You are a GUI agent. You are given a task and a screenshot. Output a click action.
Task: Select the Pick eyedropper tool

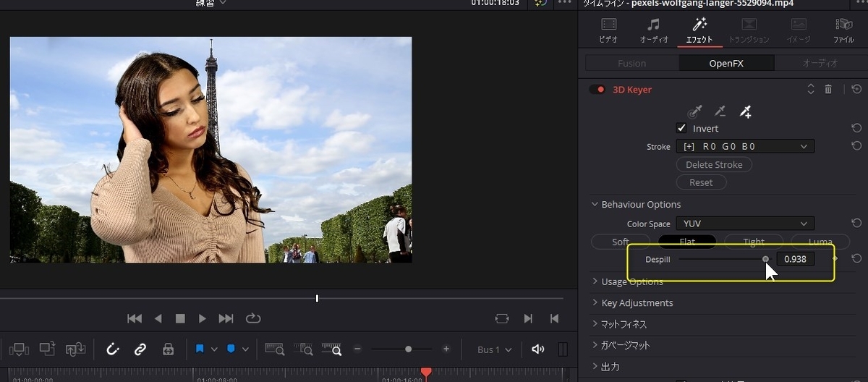[x=695, y=111]
